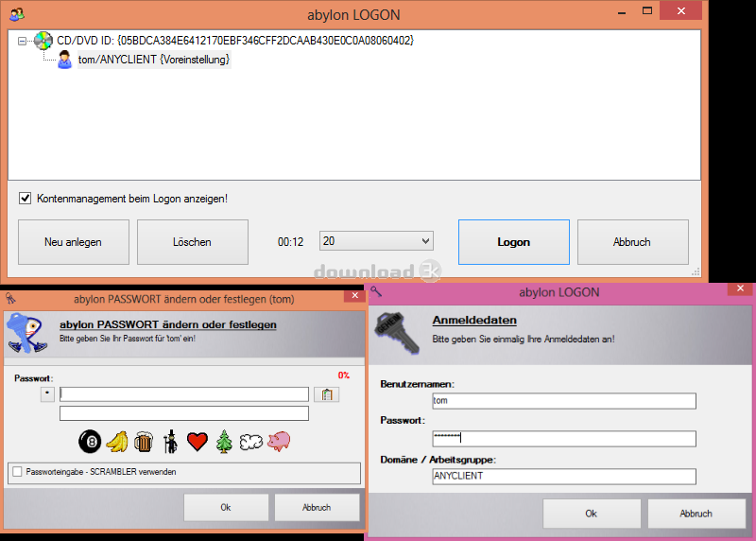
Task: Click abylon PASSWORT ändern oder festlegen heading
Action: click(x=168, y=324)
